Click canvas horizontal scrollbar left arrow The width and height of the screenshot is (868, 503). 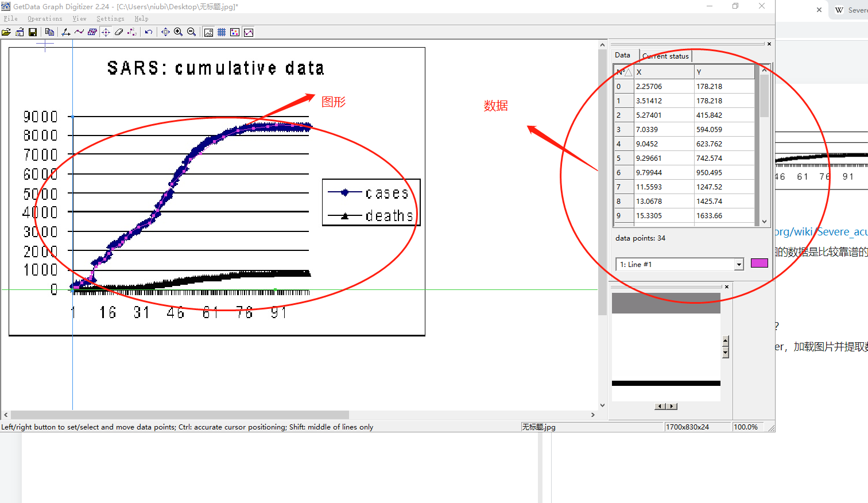(6, 415)
